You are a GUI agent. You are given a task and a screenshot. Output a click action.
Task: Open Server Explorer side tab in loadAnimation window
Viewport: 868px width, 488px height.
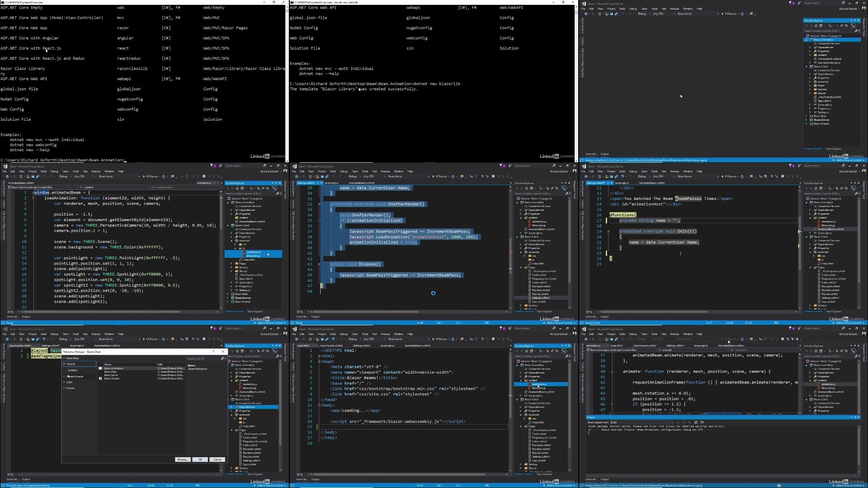(x=4, y=188)
